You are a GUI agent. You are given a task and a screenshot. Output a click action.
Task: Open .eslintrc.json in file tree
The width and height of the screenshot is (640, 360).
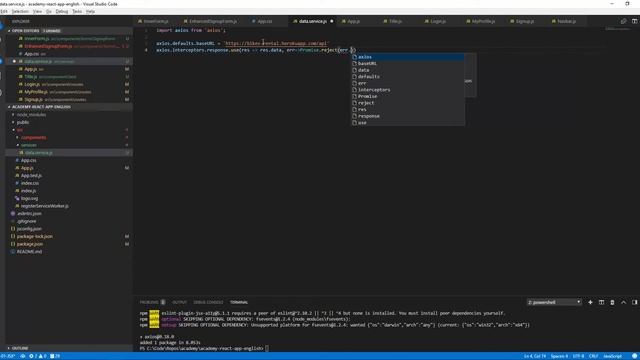click(x=29, y=213)
